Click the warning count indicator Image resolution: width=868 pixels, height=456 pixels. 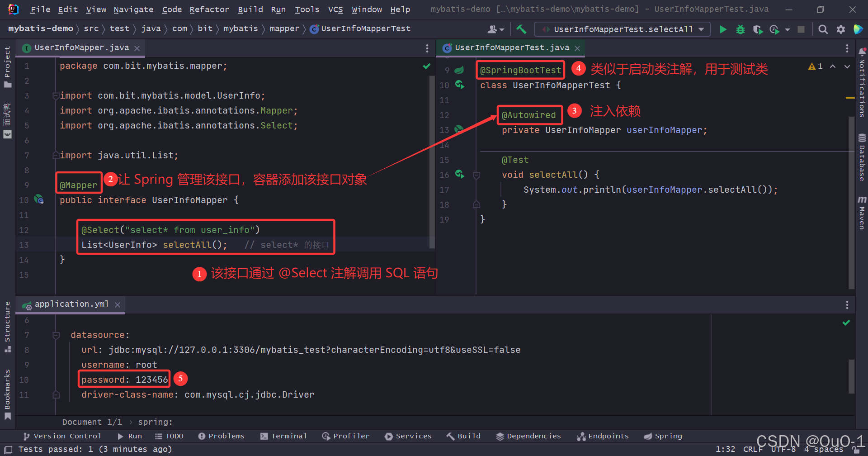click(816, 66)
